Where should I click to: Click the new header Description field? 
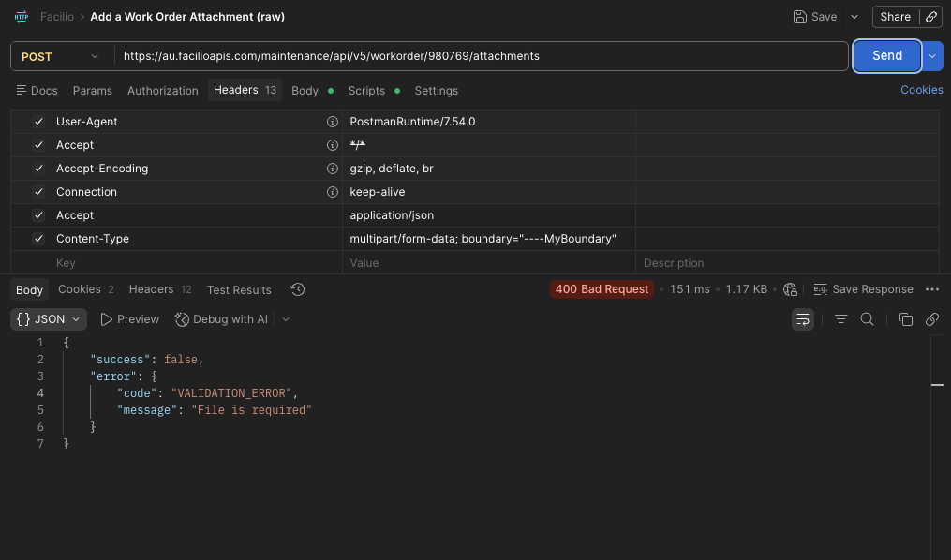787,263
